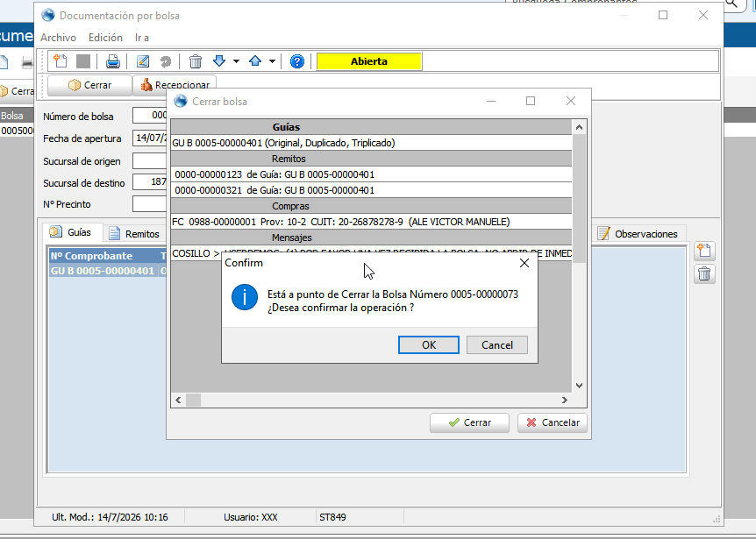The height and width of the screenshot is (539, 756).
Task: Click the blue down arrow icon
Action: (219, 61)
